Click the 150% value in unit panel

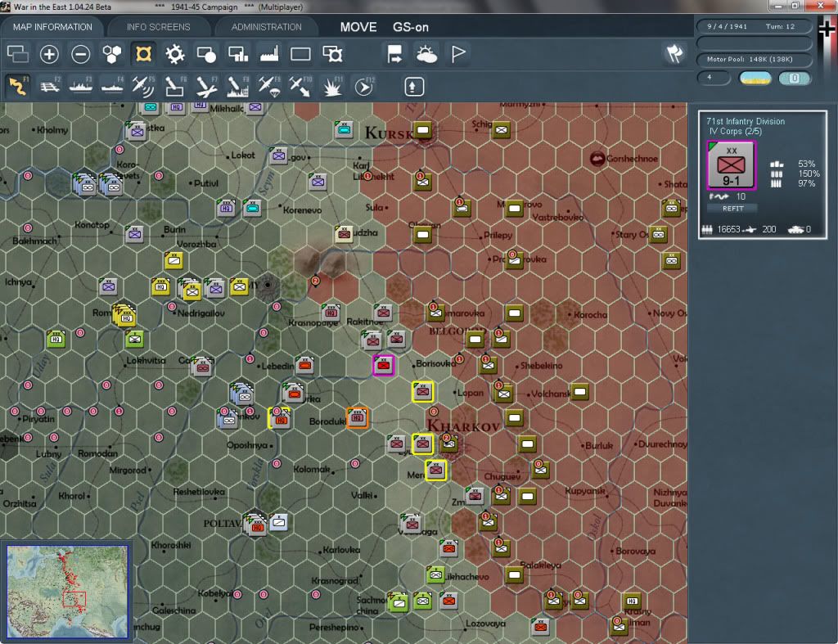(x=809, y=173)
